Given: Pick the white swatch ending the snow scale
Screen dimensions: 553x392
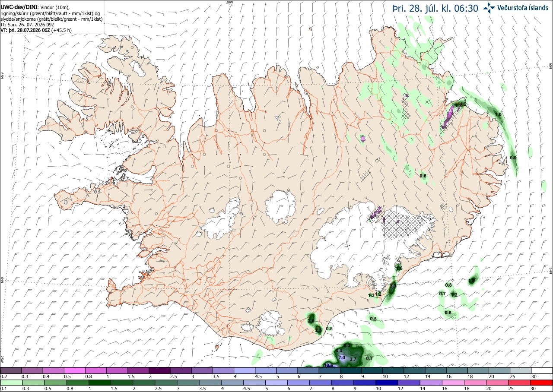Looking at the screenshot, I should point(542,370).
